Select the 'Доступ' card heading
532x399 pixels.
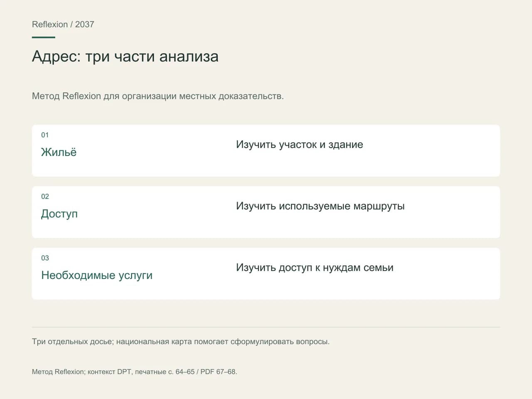coord(59,214)
